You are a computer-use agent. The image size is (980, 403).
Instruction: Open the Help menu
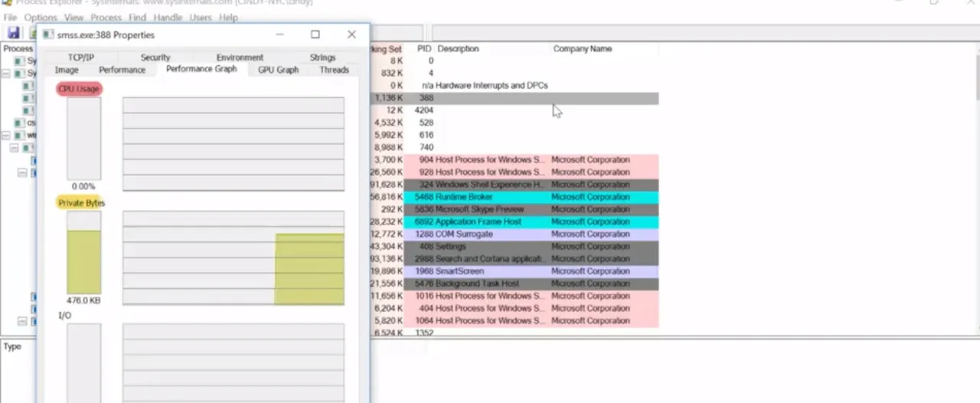click(228, 17)
